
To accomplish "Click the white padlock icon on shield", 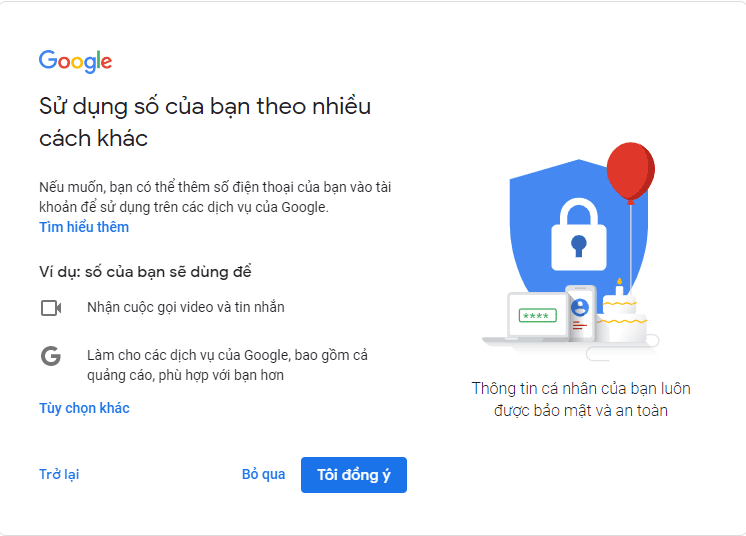I will (578, 228).
